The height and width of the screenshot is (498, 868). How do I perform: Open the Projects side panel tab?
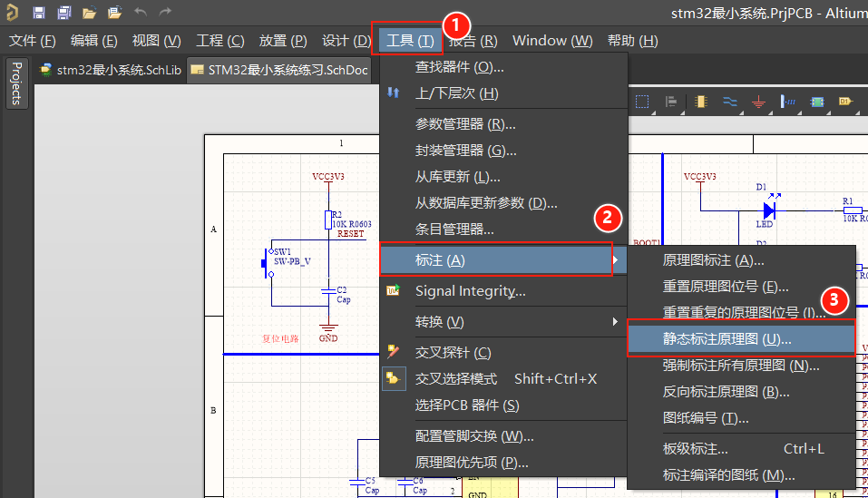pyautogui.click(x=16, y=83)
